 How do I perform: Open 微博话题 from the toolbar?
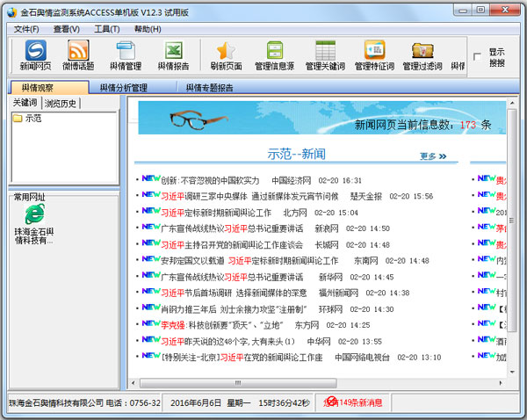click(79, 51)
